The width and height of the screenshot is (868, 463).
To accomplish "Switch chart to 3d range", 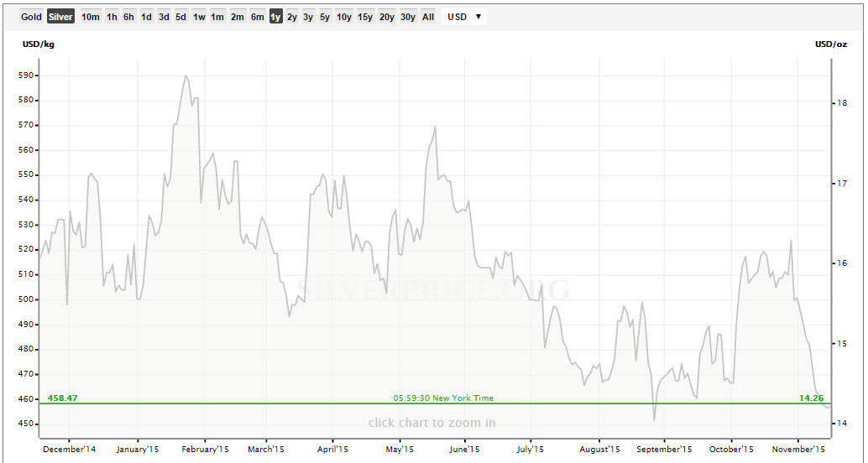I will point(164,17).
